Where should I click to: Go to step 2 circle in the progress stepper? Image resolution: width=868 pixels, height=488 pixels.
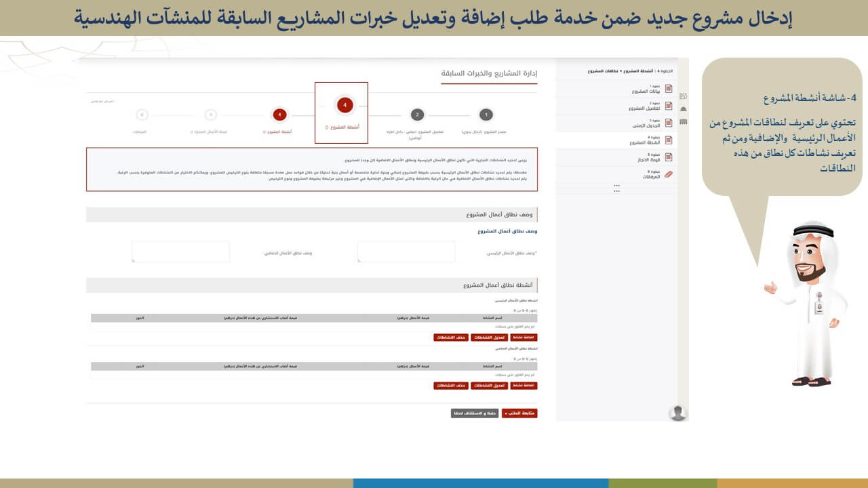(x=418, y=115)
